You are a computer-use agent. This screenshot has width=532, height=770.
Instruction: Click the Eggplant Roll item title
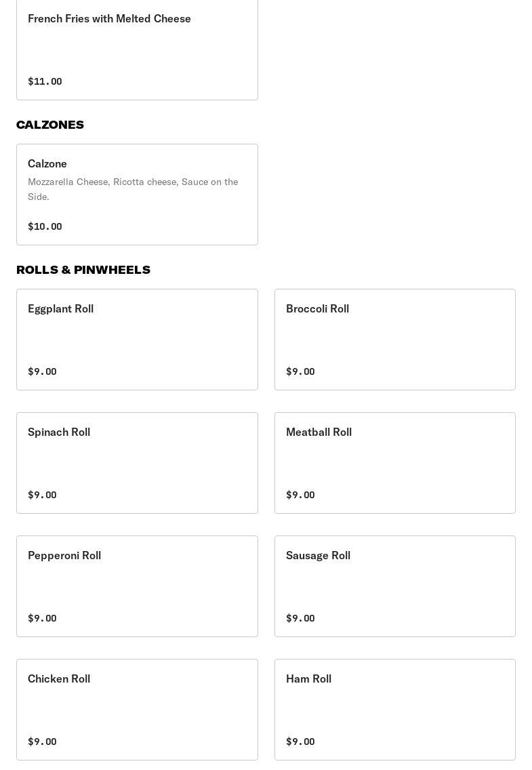pos(61,309)
